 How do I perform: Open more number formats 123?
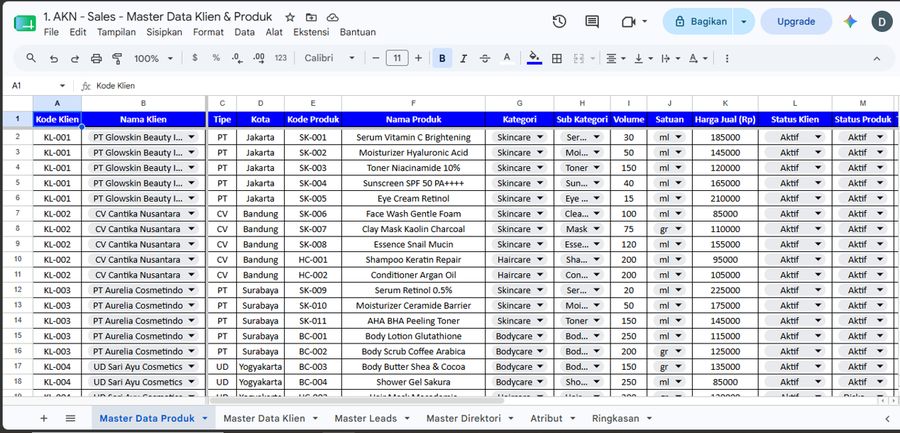281,58
